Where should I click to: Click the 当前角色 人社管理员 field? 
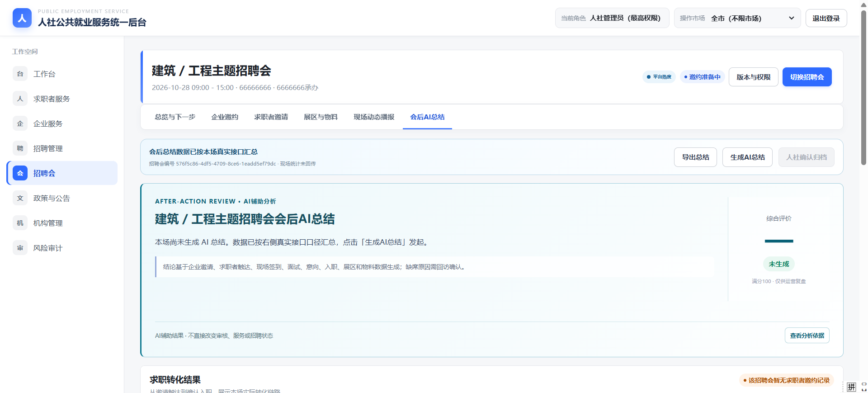coord(612,18)
